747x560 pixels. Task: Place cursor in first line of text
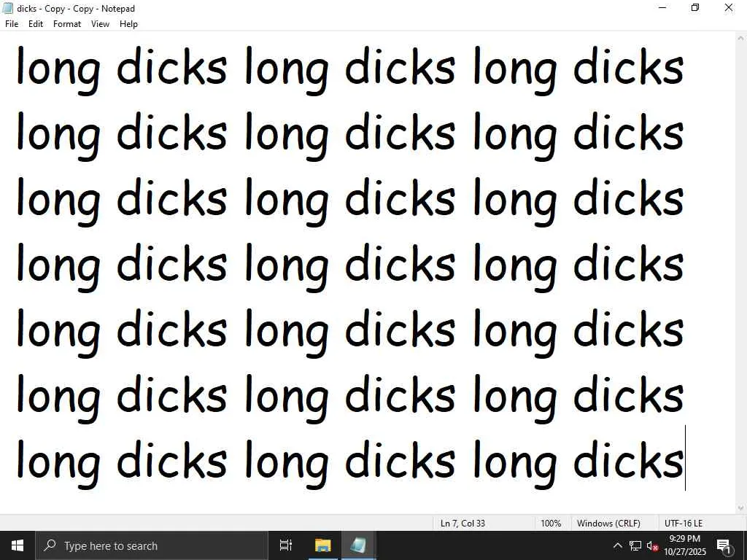pyautogui.click(x=350, y=68)
